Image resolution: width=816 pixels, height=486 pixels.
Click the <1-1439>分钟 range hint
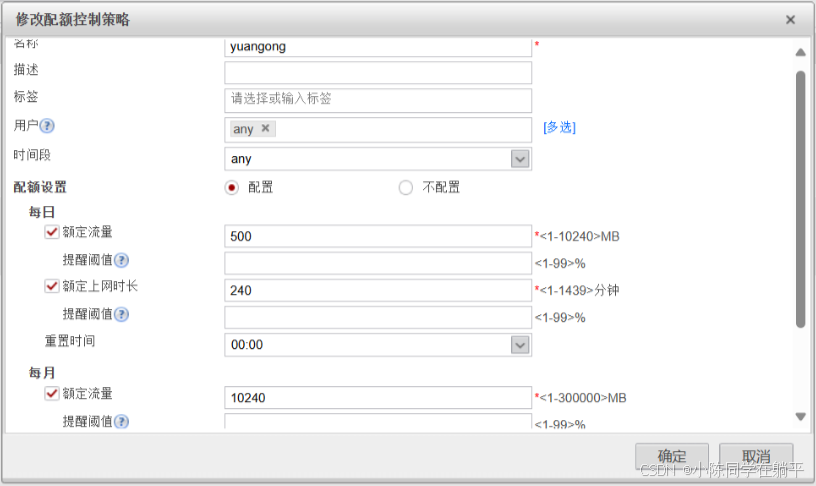click(x=579, y=290)
